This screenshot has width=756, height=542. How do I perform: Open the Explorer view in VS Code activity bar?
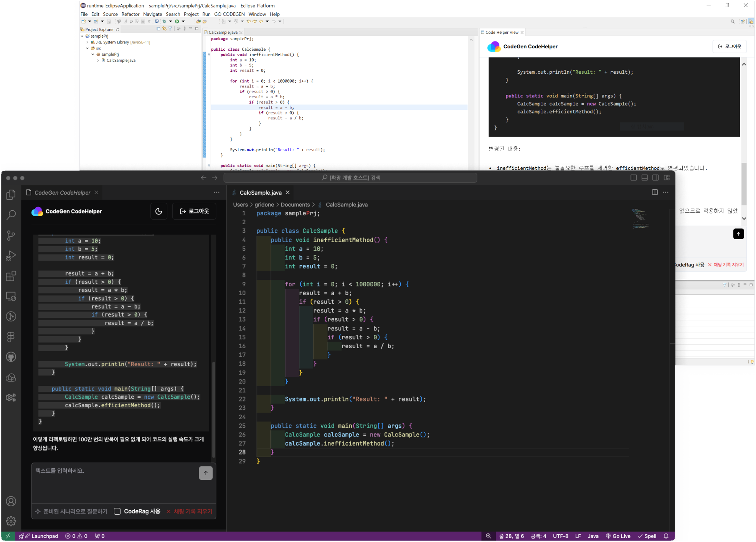click(11, 195)
